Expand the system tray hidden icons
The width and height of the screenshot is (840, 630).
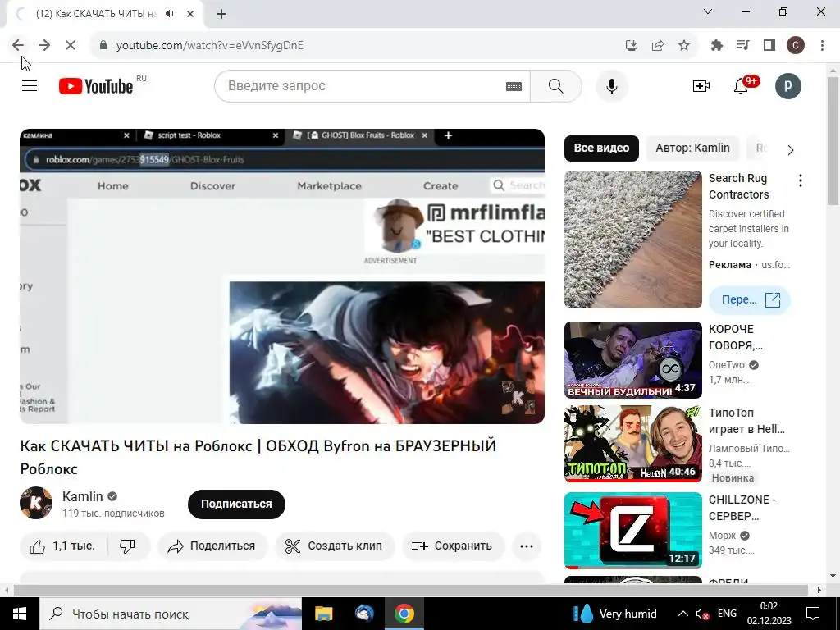pyautogui.click(x=683, y=614)
